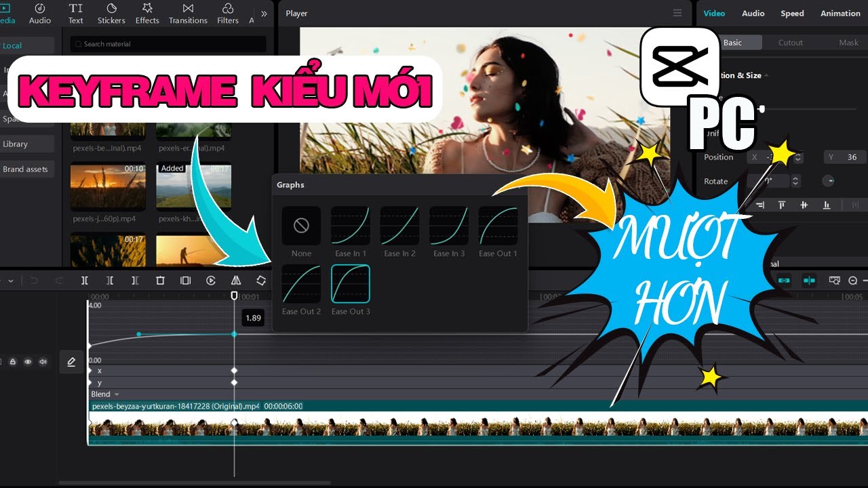Open the Filters tab
Screen dimensions: 868x488
click(x=228, y=14)
